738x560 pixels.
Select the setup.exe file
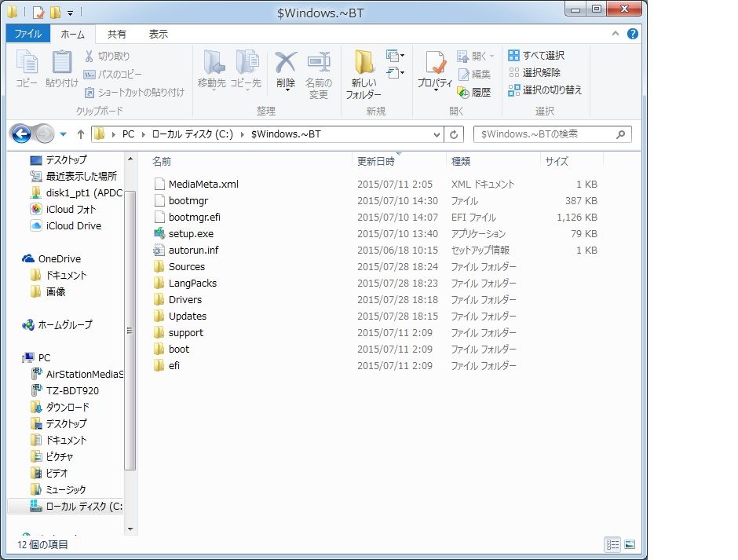click(x=191, y=233)
